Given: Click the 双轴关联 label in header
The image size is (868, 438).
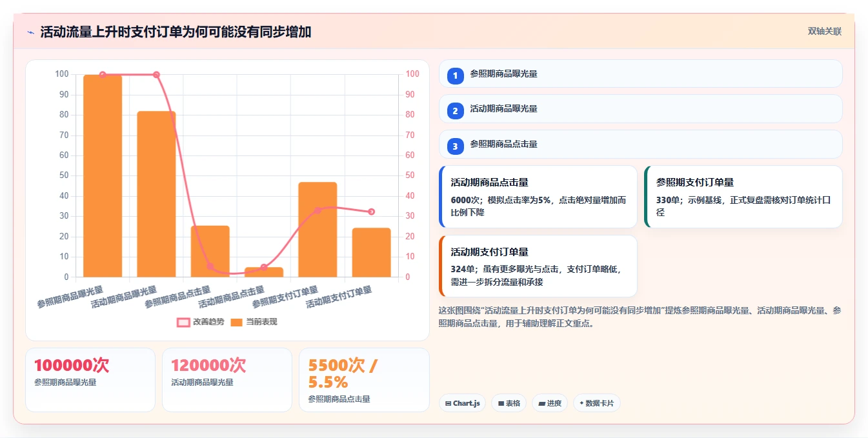Looking at the screenshot, I should [825, 32].
